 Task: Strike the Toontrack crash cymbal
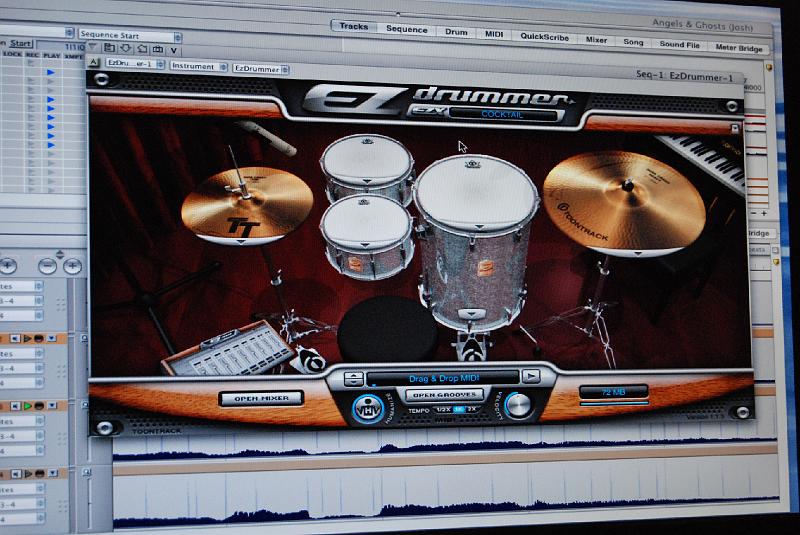(623, 200)
